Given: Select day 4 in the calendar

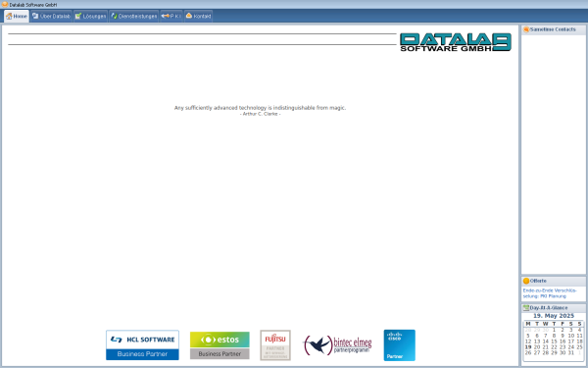Looking at the screenshot, I should (x=579, y=330).
